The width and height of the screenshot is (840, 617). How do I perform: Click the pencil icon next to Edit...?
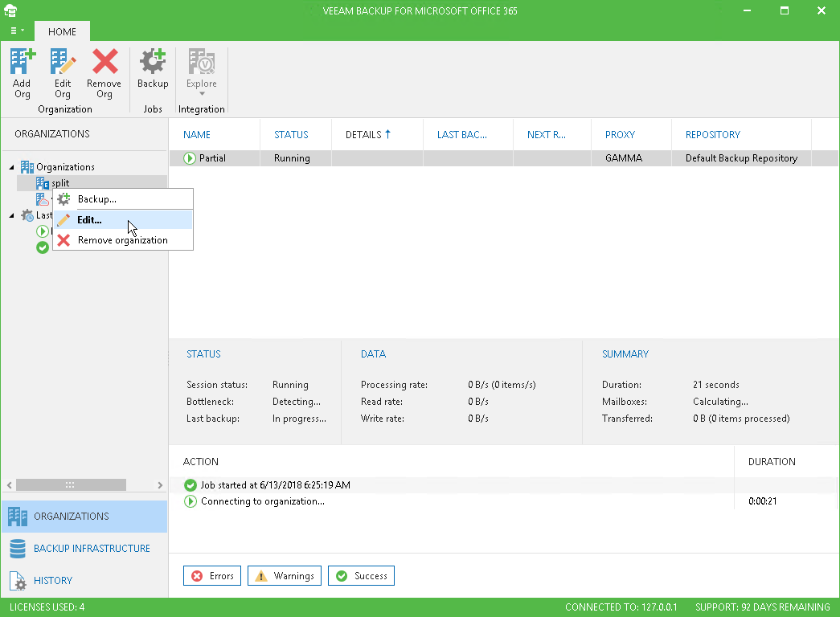pyautogui.click(x=64, y=219)
